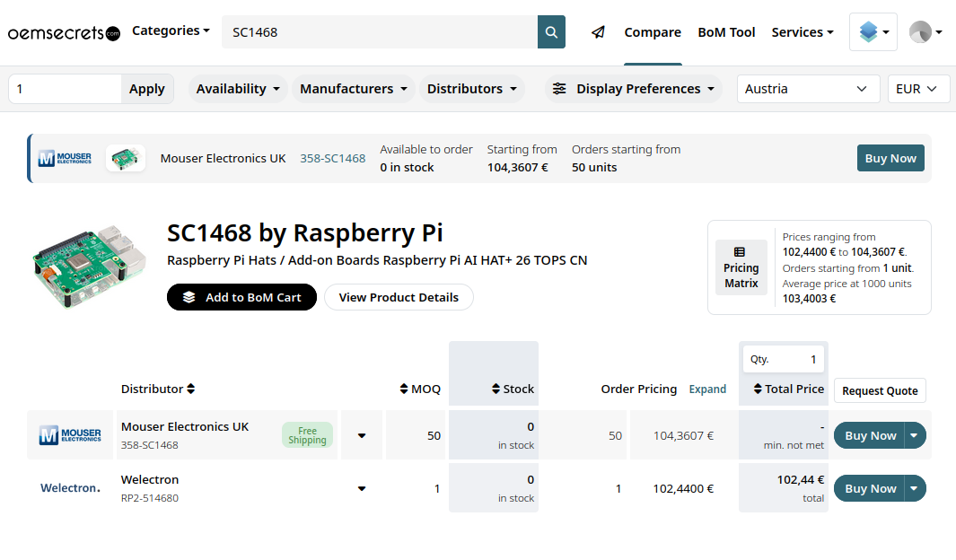
Task: Click the Free Shipping badge
Action: [307, 435]
